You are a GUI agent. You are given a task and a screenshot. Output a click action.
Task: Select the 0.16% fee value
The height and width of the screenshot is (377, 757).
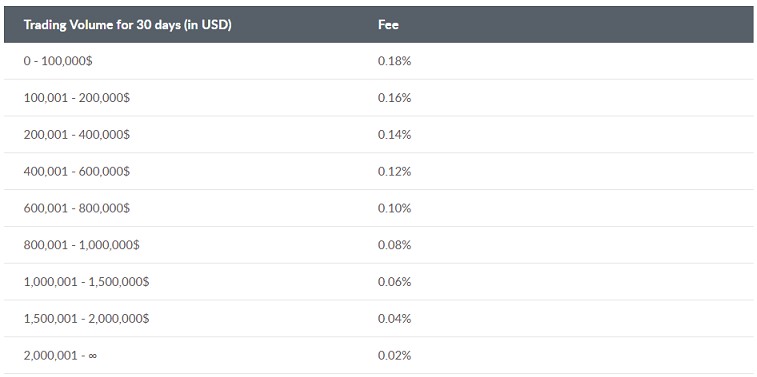click(x=394, y=98)
